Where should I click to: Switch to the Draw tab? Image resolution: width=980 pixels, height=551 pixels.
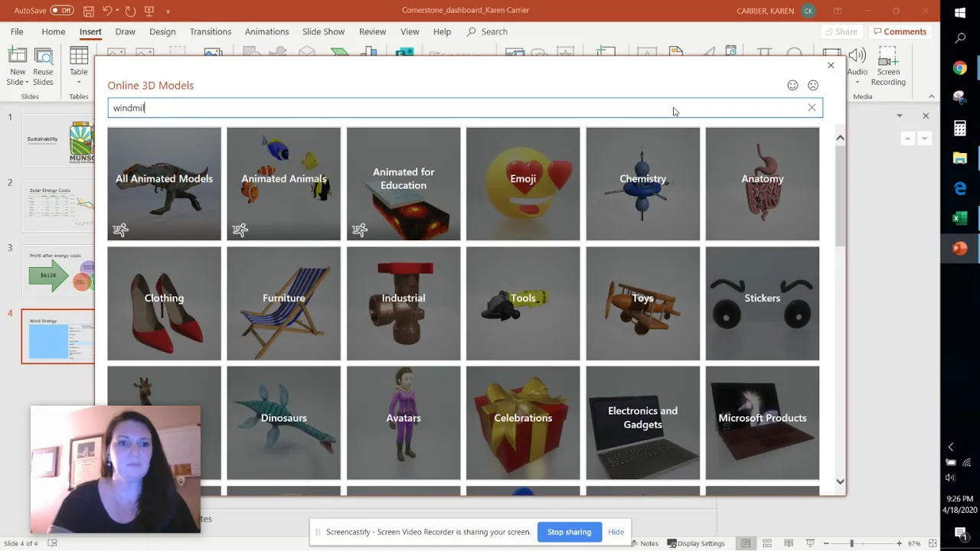(125, 31)
